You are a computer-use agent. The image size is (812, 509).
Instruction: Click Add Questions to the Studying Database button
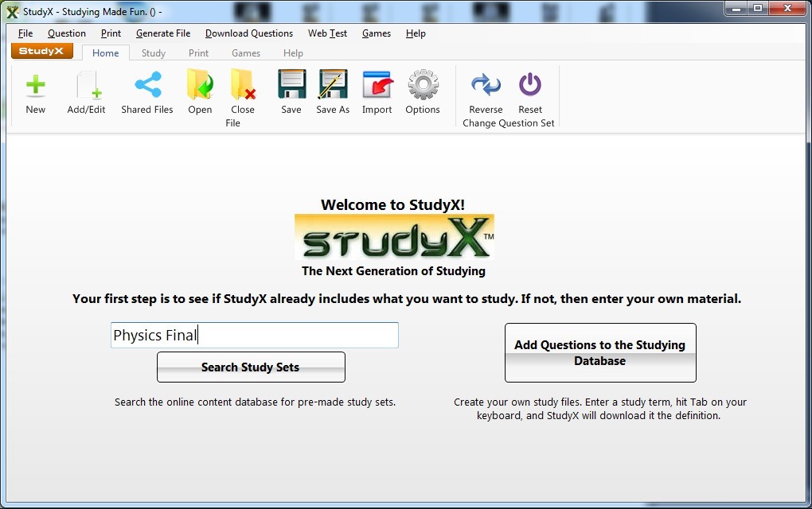600,353
